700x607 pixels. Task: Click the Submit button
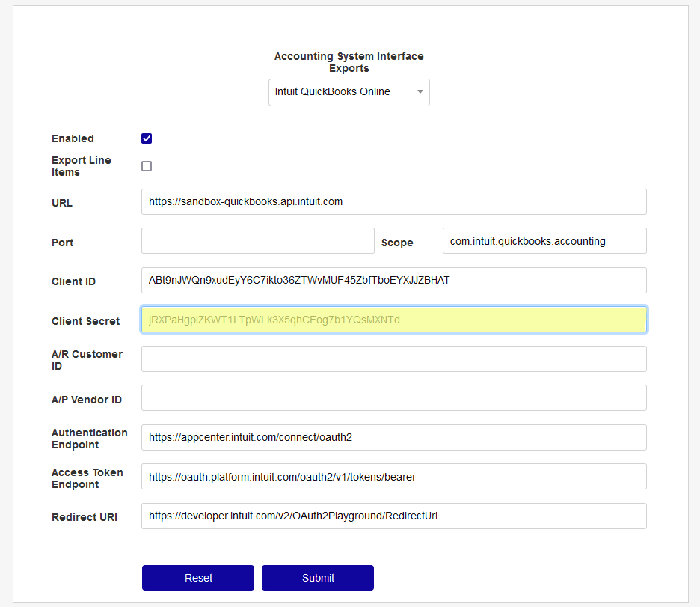[x=318, y=578]
